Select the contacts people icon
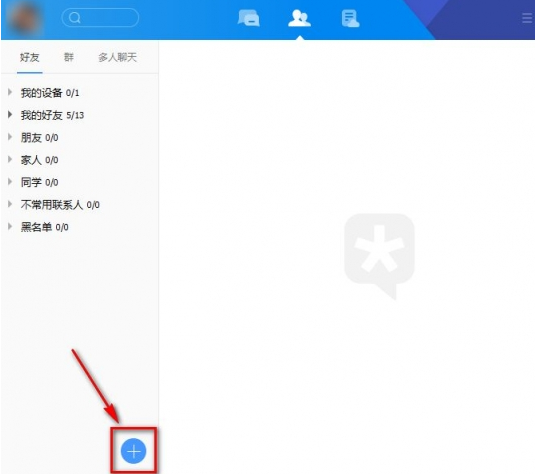 pos(299,18)
